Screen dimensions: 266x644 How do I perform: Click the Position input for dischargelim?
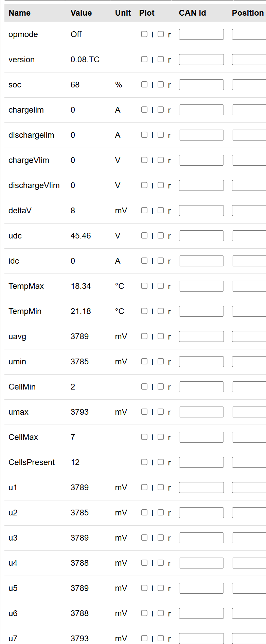[x=249, y=135]
